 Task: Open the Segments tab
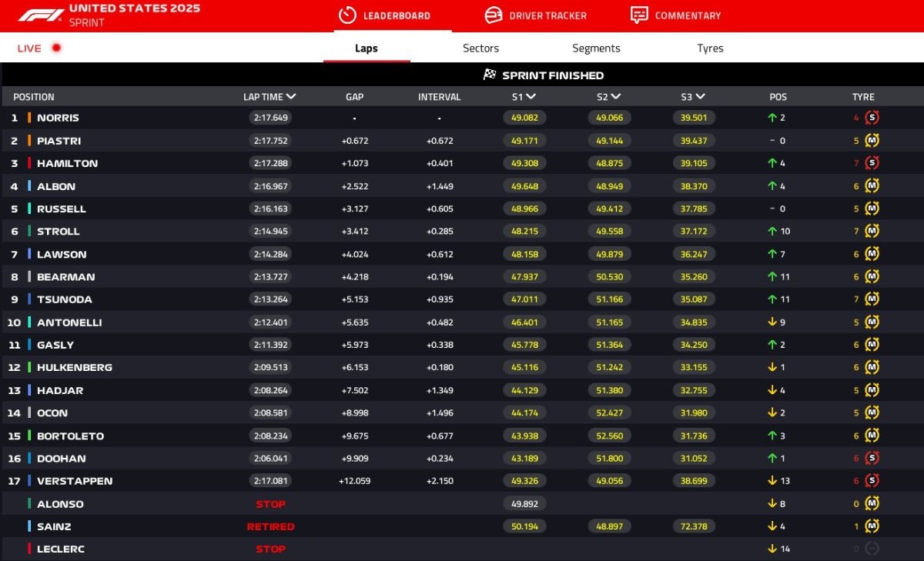(596, 48)
